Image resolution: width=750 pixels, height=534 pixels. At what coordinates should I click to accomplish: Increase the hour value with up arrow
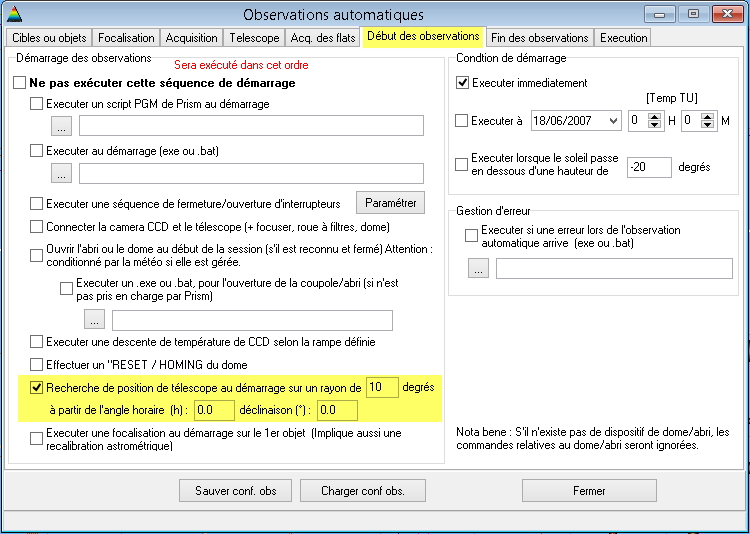tap(655, 116)
